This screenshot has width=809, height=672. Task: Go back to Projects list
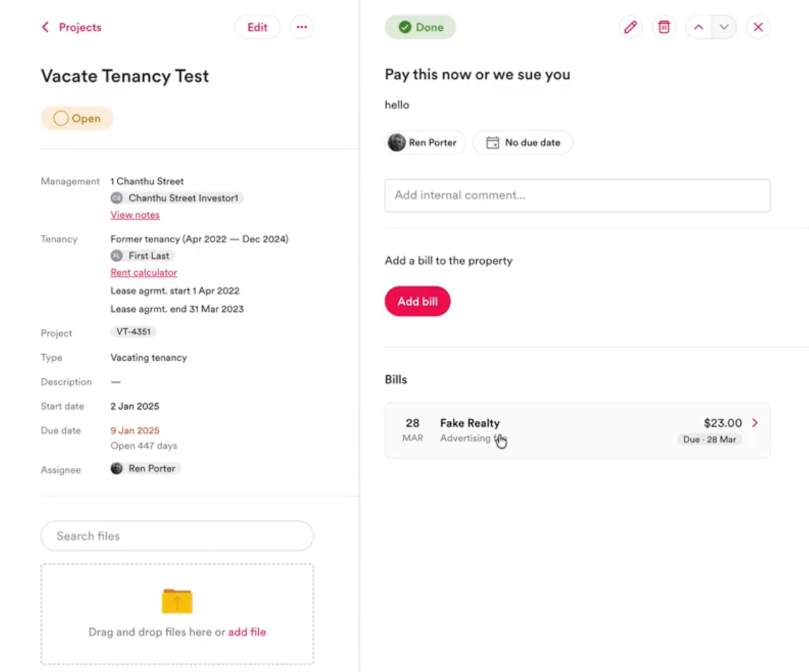72,27
